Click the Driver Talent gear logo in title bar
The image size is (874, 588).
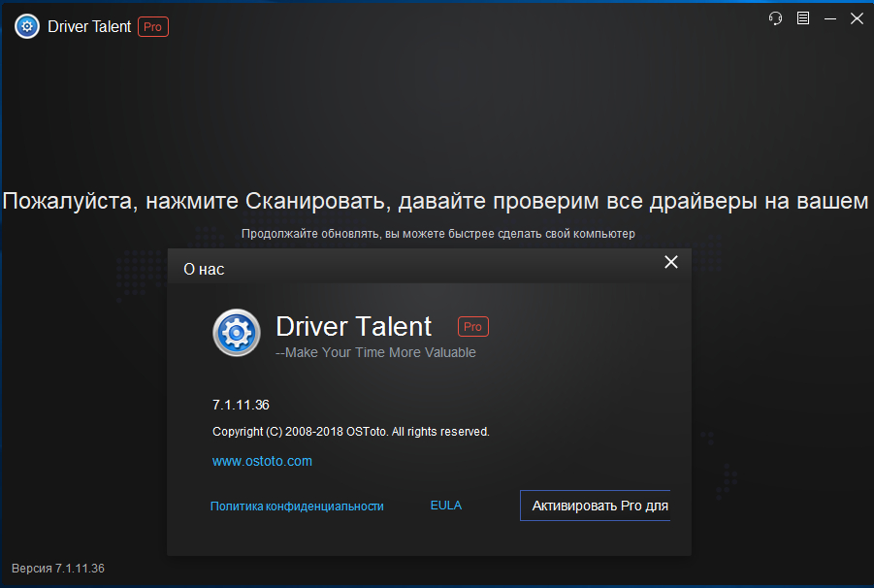(x=27, y=26)
